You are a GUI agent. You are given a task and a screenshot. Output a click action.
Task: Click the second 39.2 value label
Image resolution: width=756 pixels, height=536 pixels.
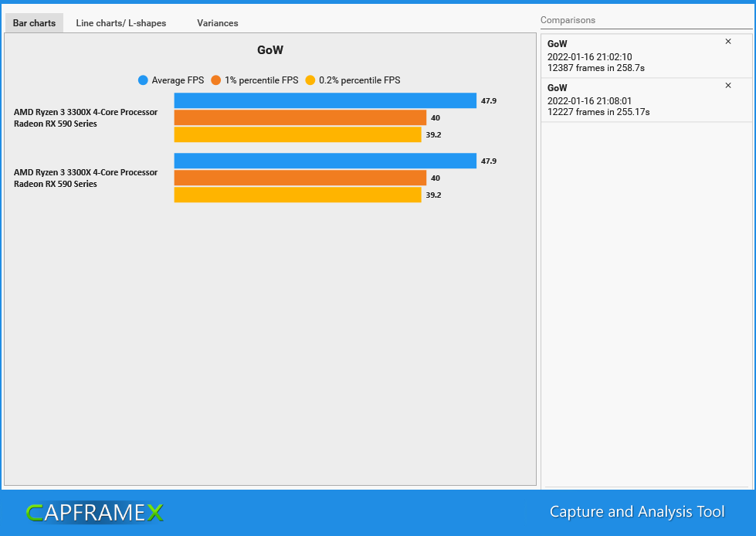coord(433,195)
